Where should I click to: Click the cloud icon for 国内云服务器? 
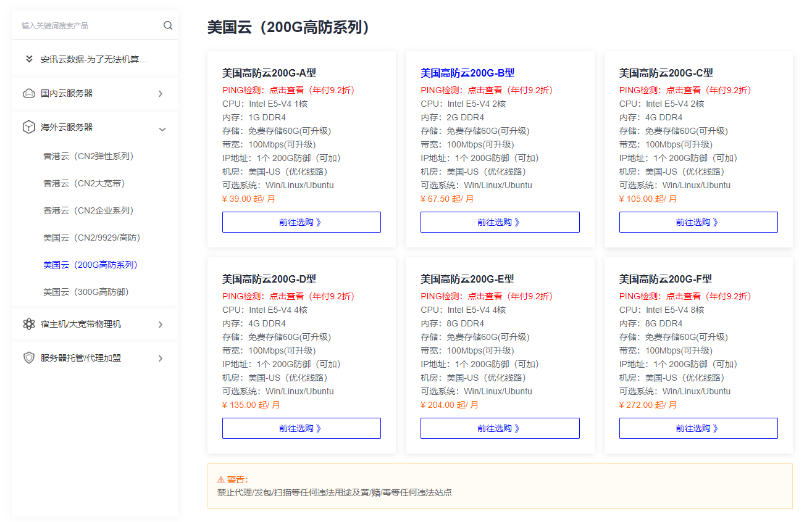coord(29,94)
